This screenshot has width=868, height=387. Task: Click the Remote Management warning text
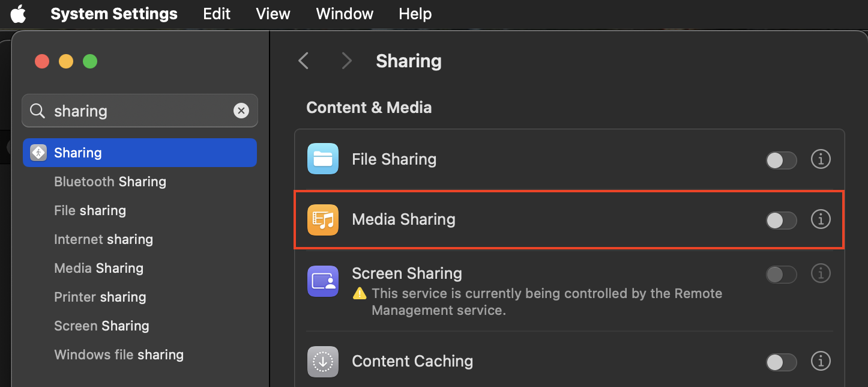click(547, 302)
